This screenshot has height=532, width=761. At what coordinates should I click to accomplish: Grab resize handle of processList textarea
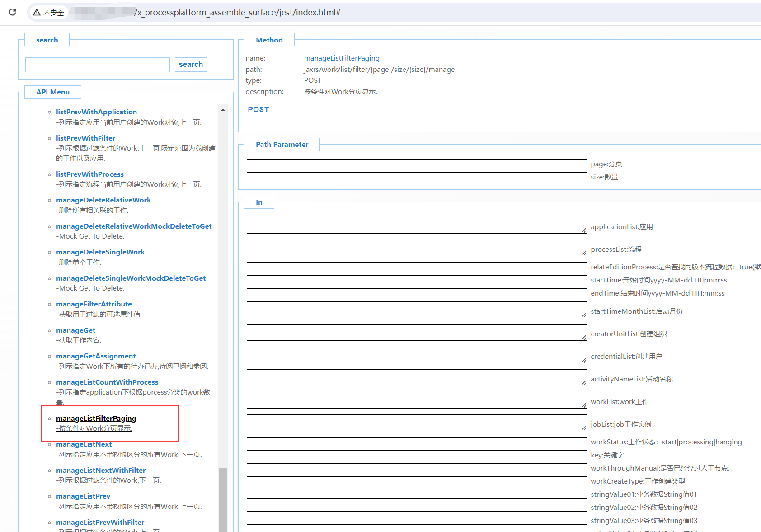[584, 253]
